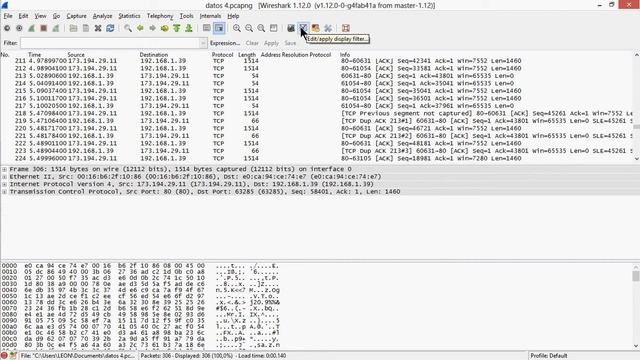This screenshot has height=360, width=640.
Task: Click Profile: Default in status bar
Action: point(549,356)
